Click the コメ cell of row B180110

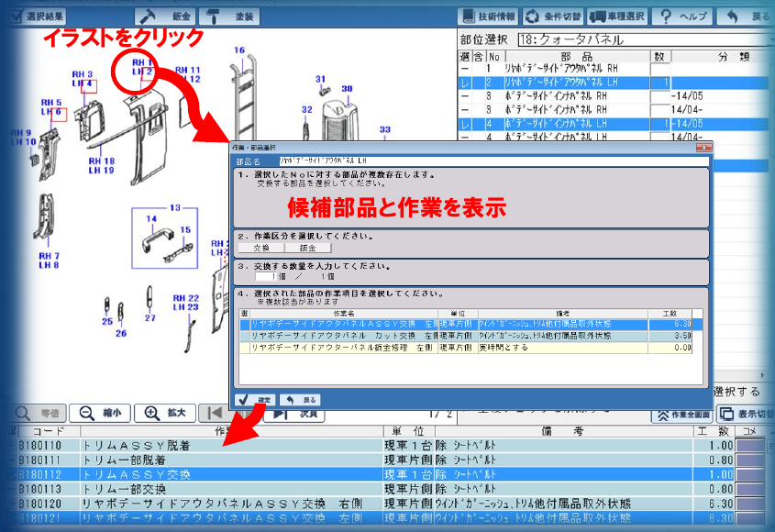point(750,446)
